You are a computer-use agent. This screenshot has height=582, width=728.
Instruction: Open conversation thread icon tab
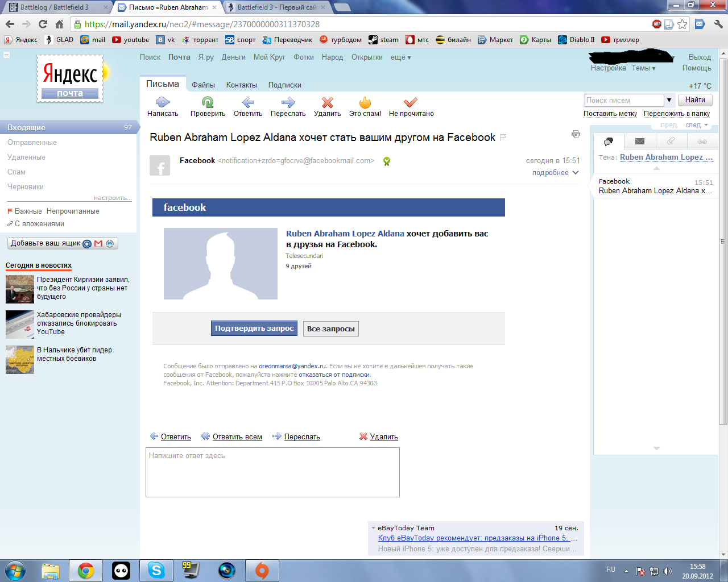tap(609, 142)
